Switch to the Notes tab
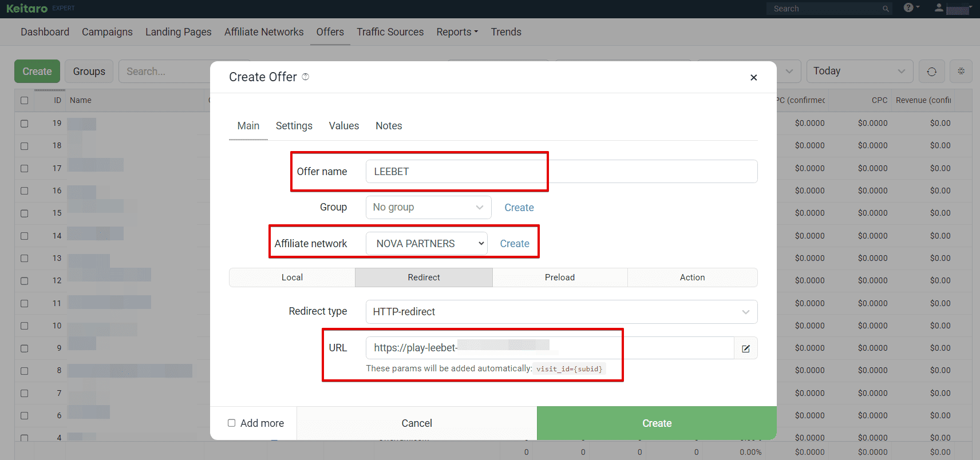 (389, 126)
